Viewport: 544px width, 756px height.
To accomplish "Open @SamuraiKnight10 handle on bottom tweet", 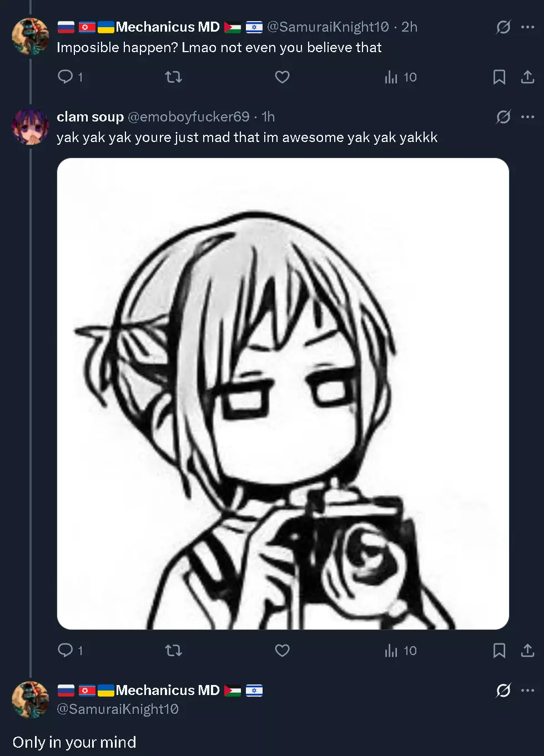I will 118,709.
